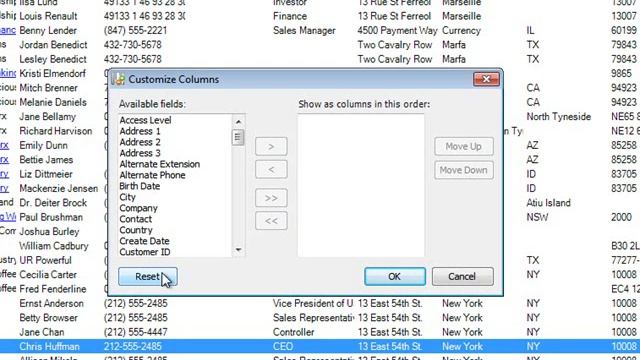Select the Address 1 field

click(140, 131)
